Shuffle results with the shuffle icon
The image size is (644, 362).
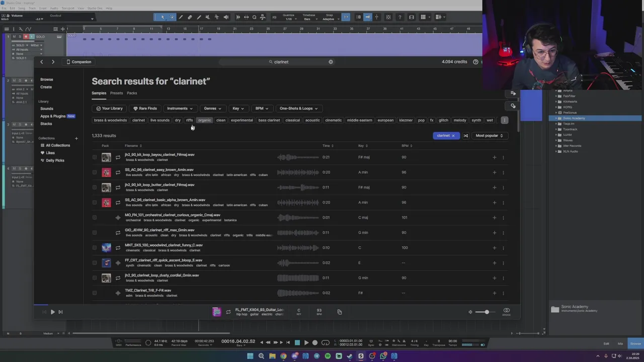tap(466, 136)
